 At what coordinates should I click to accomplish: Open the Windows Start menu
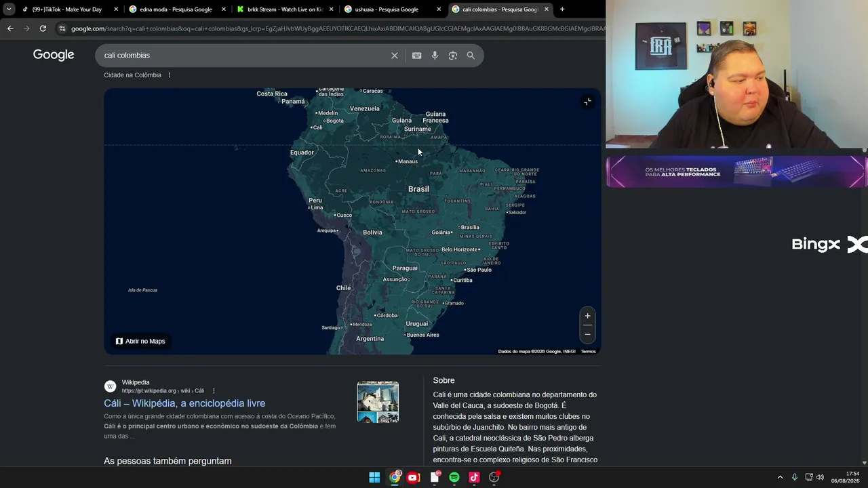pos(374,477)
